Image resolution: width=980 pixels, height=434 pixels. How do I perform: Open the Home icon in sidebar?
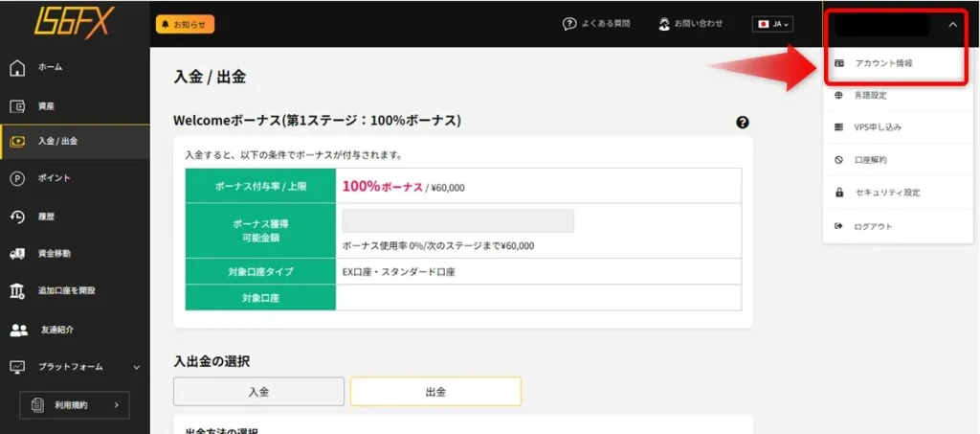coord(18,67)
